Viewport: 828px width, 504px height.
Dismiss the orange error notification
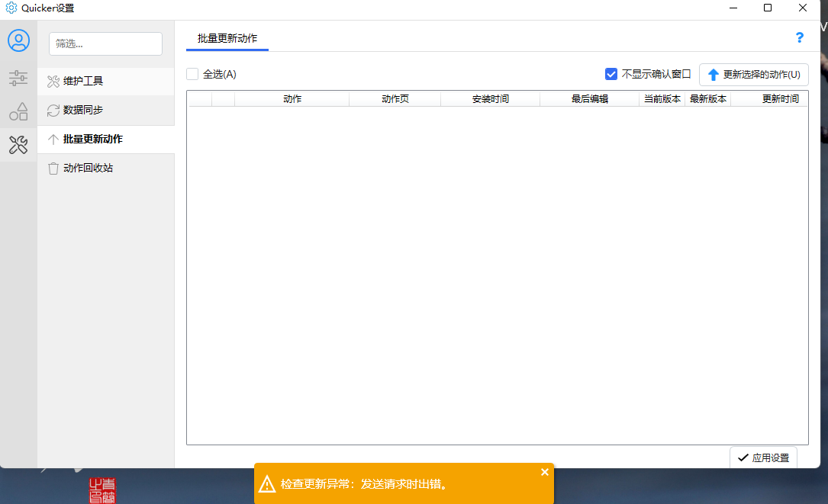pos(544,472)
